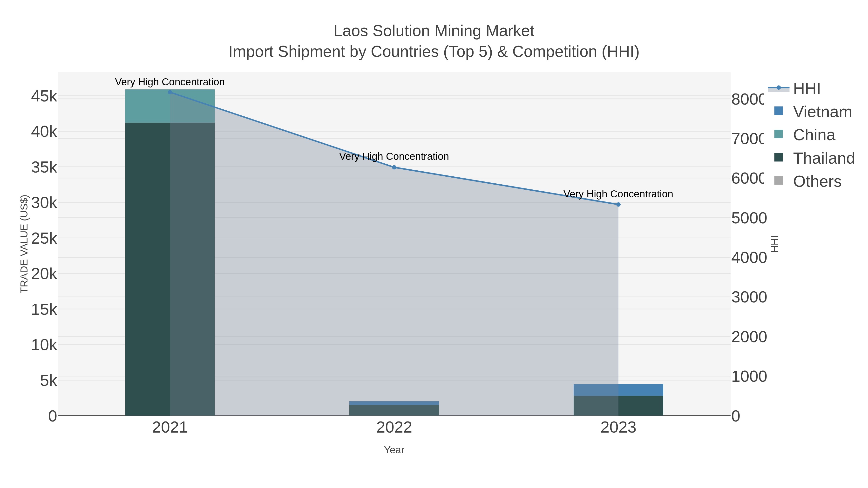Screen dimensions: 868x488
Task: Click the Thailand dark green legend swatch
Action: tap(779, 157)
